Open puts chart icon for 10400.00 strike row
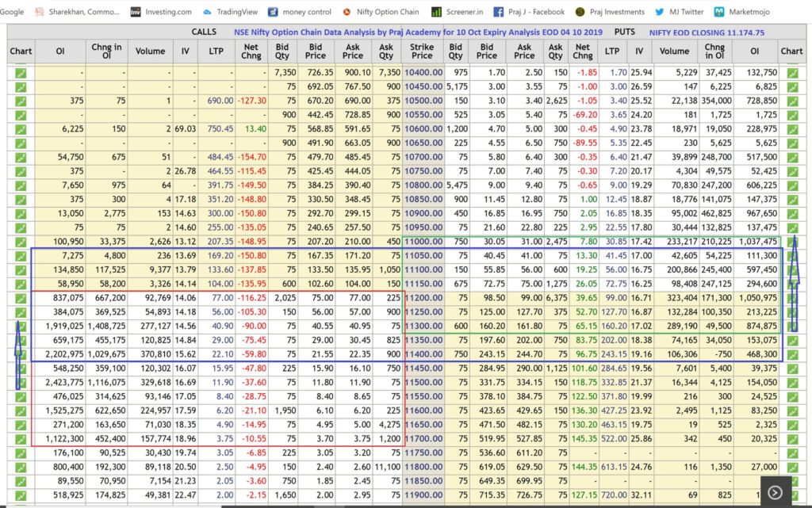 (x=792, y=73)
